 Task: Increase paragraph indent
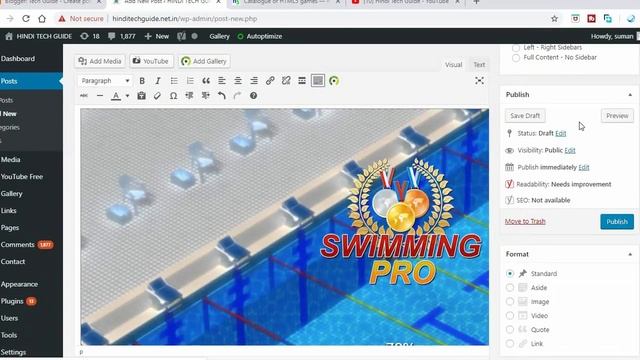(x=205, y=96)
